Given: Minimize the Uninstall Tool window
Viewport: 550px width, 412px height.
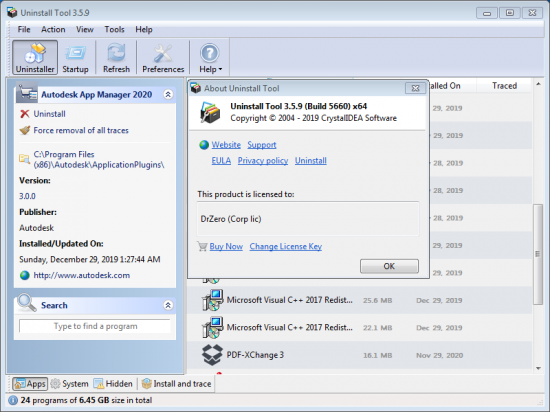Looking at the screenshot, I should coord(487,13).
